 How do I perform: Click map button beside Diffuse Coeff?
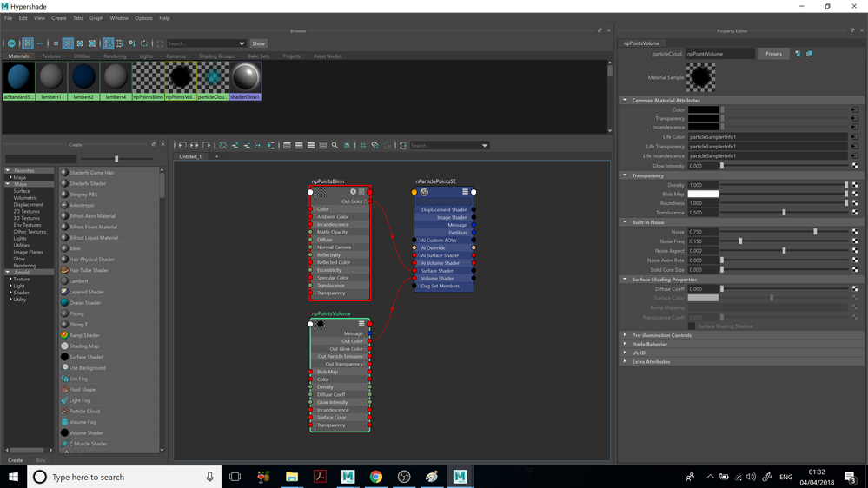coord(855,289)
